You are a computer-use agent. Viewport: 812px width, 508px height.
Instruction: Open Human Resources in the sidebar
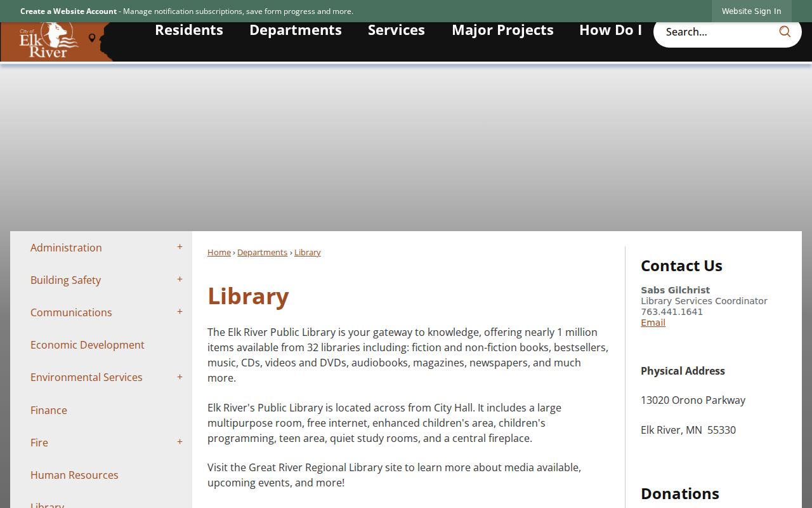pos(74,475)
